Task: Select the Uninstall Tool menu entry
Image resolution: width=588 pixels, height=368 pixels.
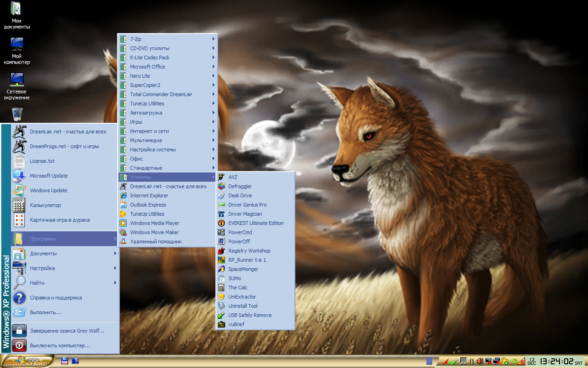Action: click(243, 306)
